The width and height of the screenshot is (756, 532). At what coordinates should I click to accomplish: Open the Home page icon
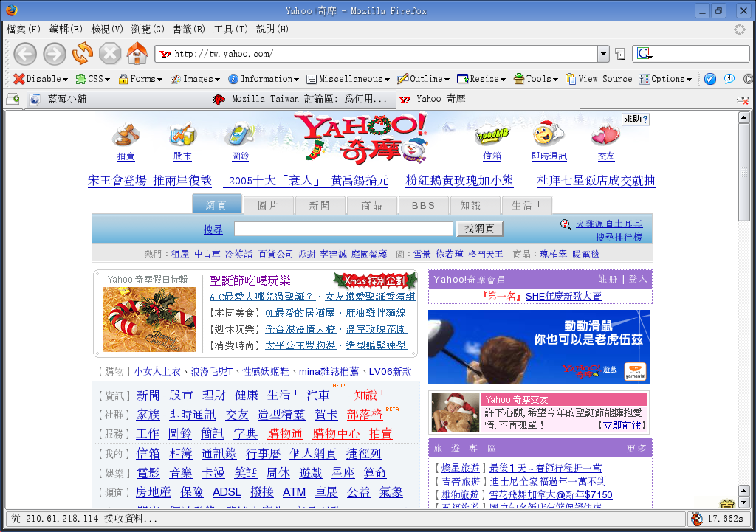137,53
